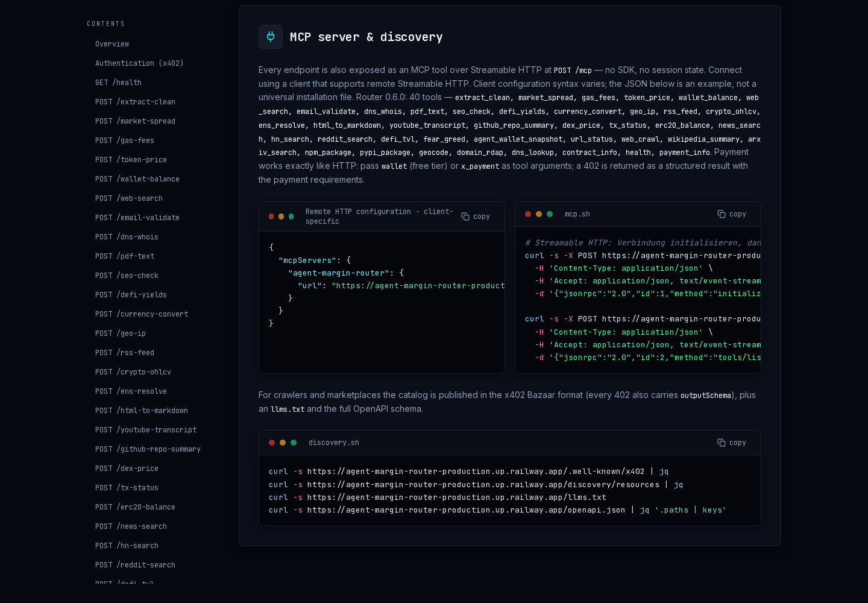
Task: Go to POST /currency-convert entry
Action: tap(142, 314)
